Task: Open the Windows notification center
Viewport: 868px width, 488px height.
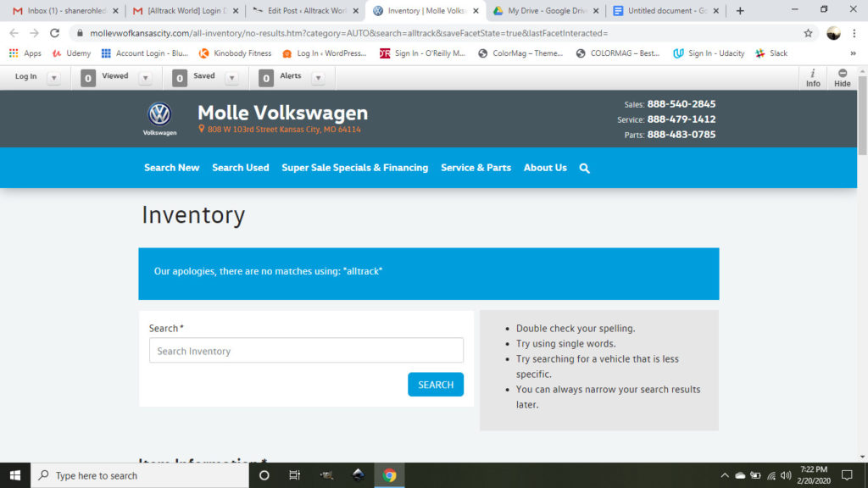Action: click(x=847, y=475)
